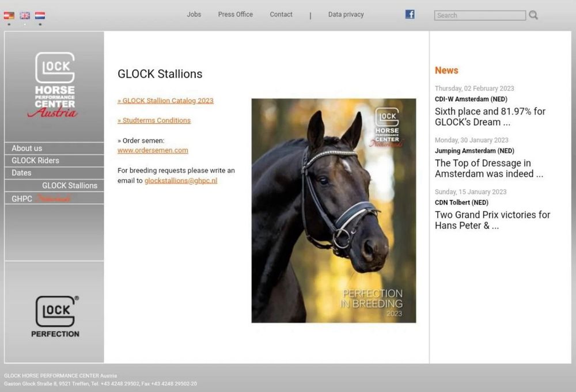The height and width of the screenshot is (392, 576).
Task: Select GLOCK Stallions sidebar item
Action: click(x=54, y=185)
